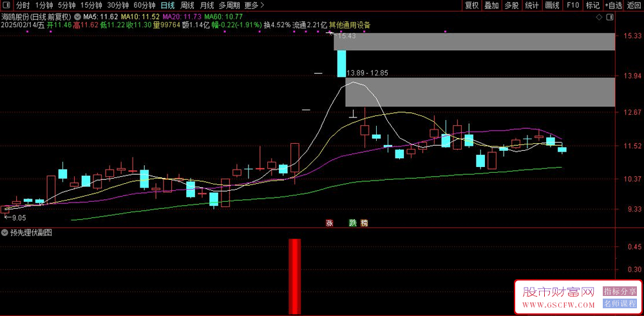Click the 名师课程 banner link

(x=620, y=304)
